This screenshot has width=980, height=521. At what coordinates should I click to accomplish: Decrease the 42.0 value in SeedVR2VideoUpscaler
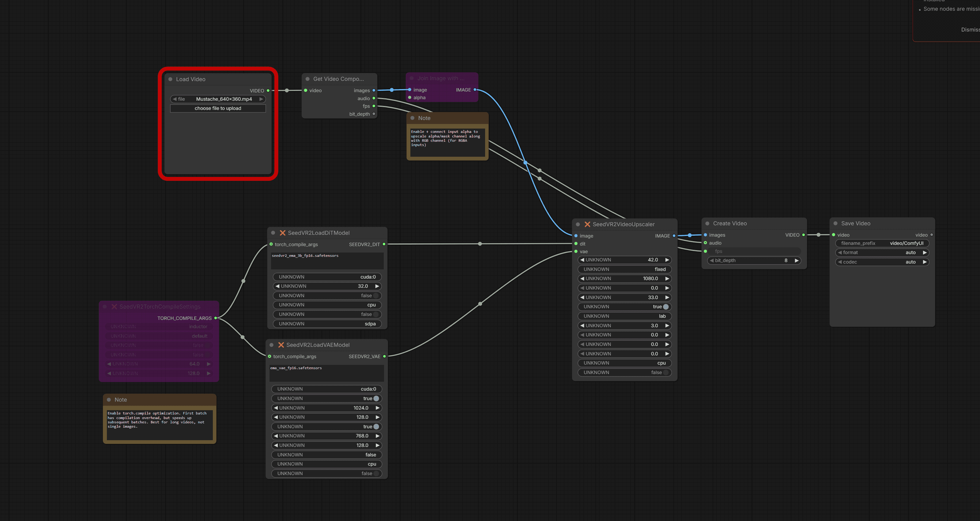click(x=582, y=260)
